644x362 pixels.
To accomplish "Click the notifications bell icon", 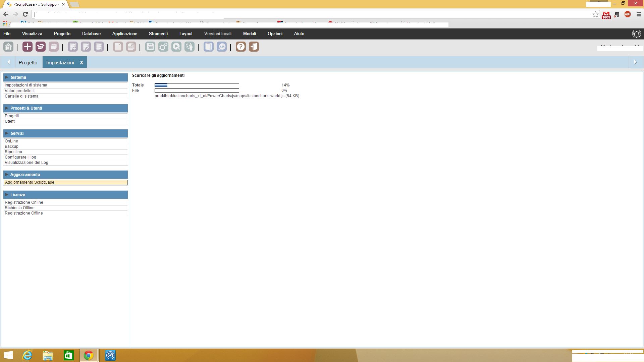I will (636, 34).
